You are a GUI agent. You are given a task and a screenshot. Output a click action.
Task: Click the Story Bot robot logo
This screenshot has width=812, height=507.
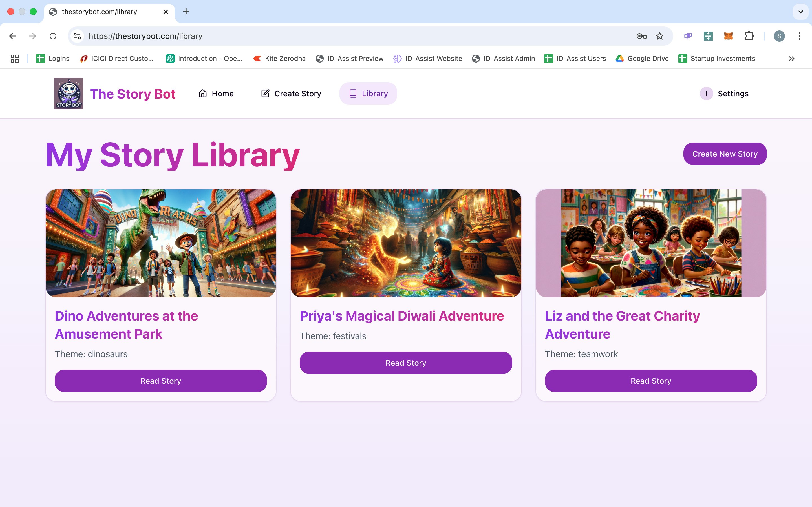[x=69, y=93]
